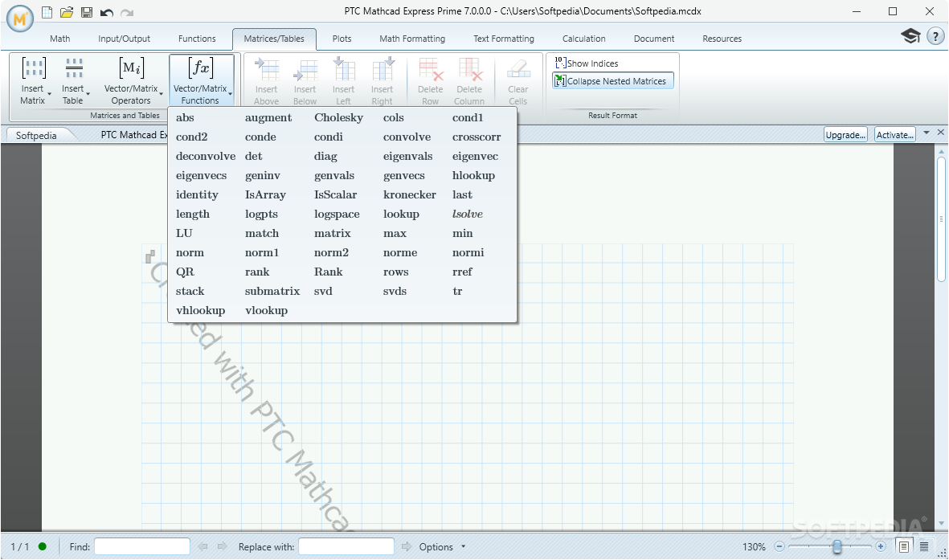
Task: Switch to draft view layout icon
Action: coord(924,546)
